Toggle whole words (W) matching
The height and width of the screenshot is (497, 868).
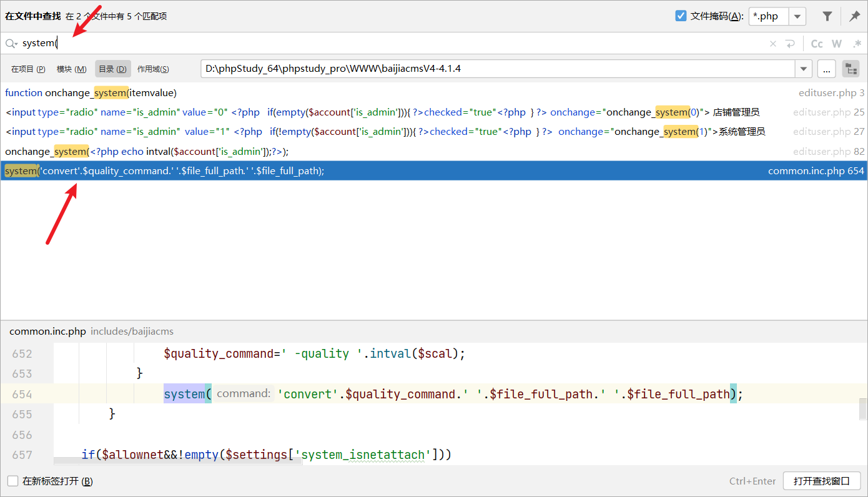pos(837,44)
